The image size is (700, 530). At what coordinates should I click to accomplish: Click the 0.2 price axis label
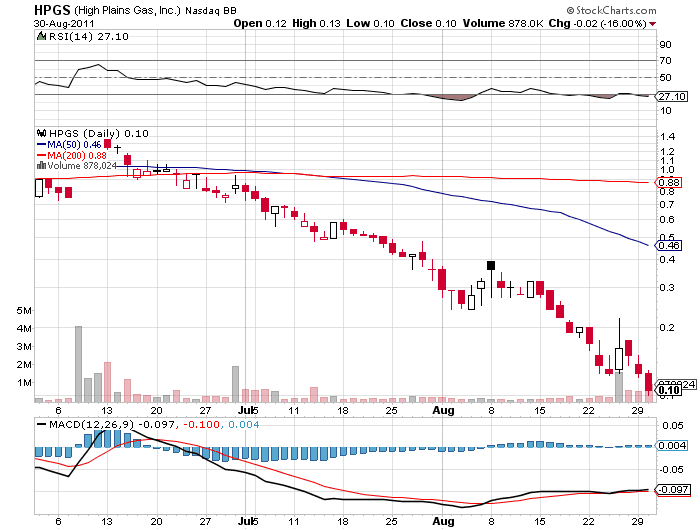coord(667,327)
